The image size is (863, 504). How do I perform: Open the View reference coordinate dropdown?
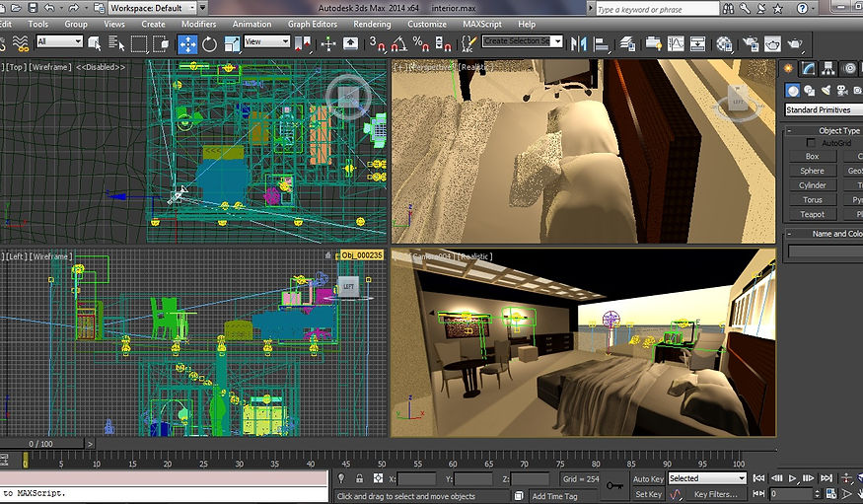267,42
